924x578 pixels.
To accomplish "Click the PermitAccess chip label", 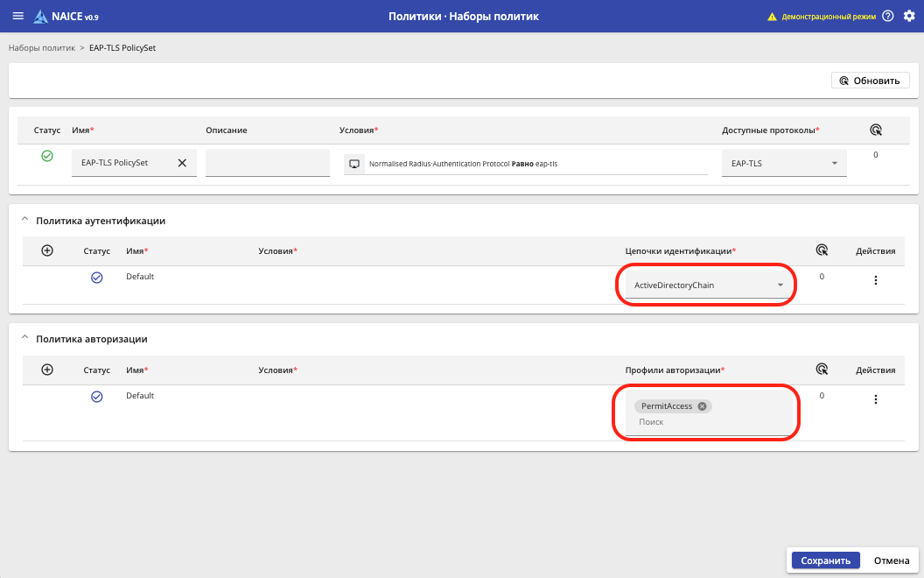I will [667, 405].
